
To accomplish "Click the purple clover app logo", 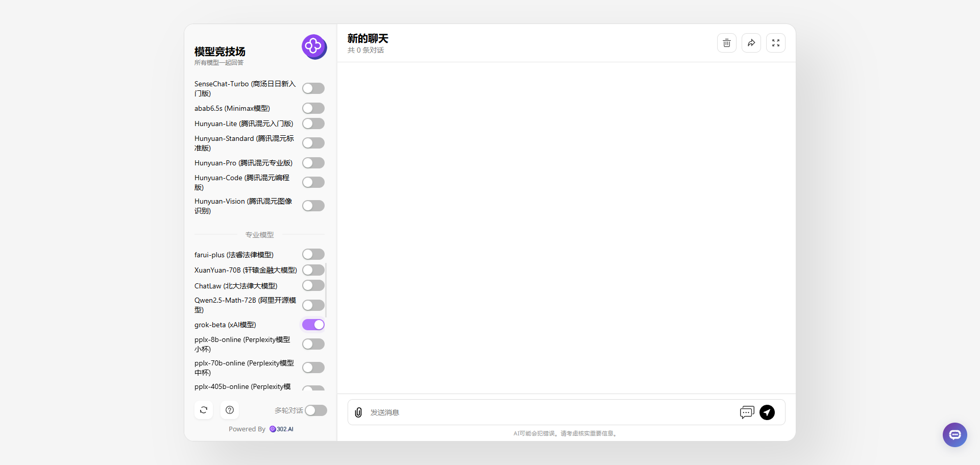I will (x=314, y=47).
